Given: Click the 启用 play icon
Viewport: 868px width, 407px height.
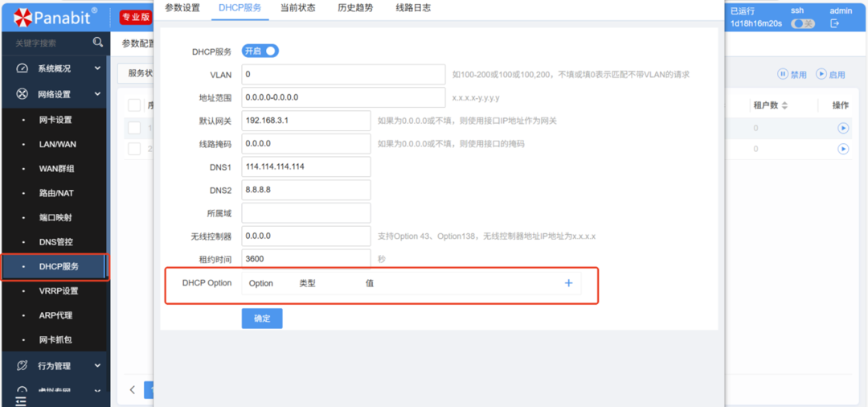Looking at the screenshot, I should (x=821, y=74).
